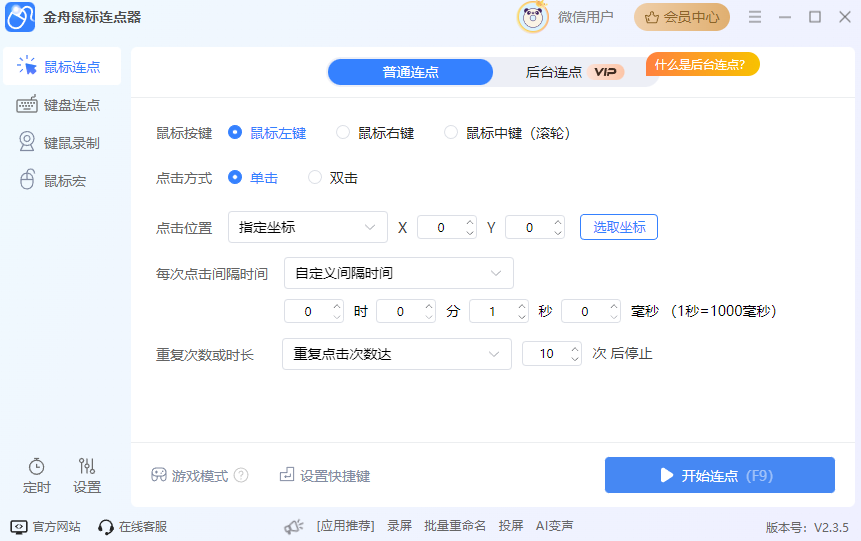861x541 pixels.
Task: Increase the hours interval value
Action: tap(337, 305)
